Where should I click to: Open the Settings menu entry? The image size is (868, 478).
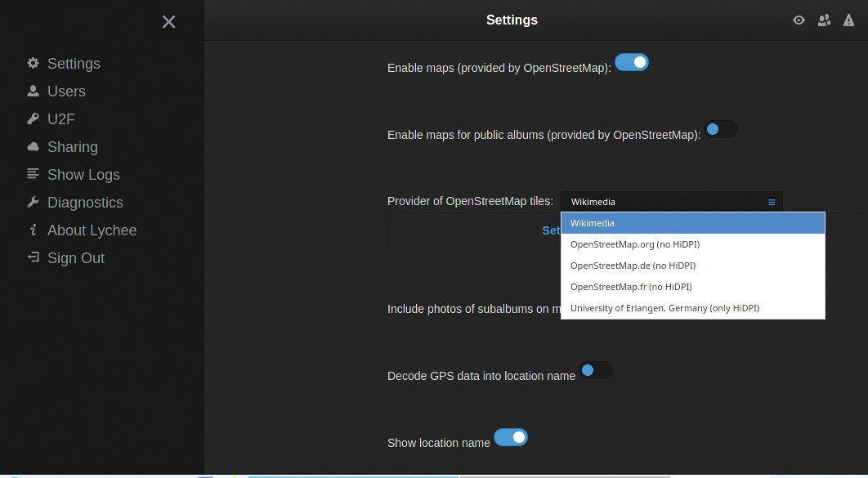point(74,64)
